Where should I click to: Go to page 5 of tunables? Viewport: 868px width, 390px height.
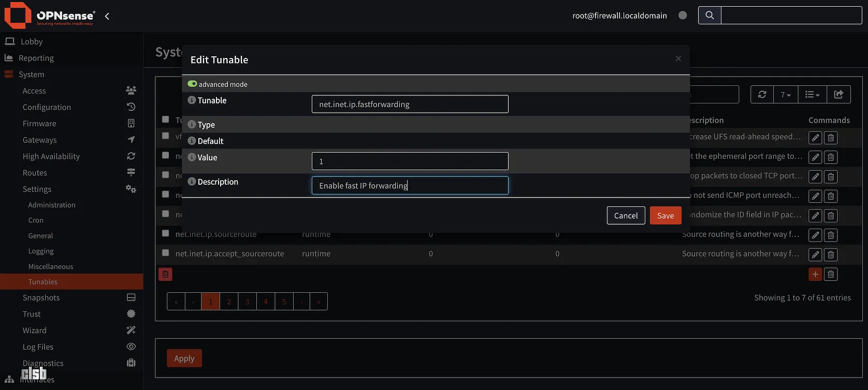tap(284, 302)
